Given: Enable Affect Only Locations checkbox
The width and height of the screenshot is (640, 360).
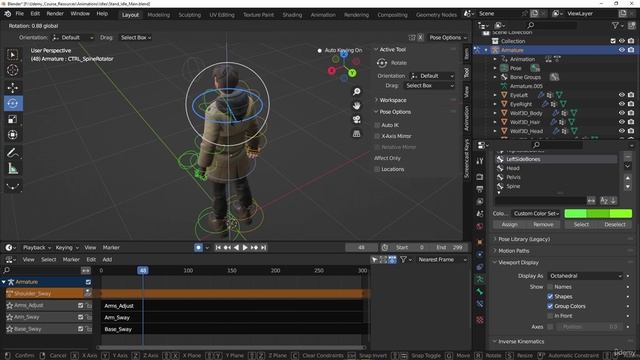Looking at the screenshot, I should tap(377, 169).
